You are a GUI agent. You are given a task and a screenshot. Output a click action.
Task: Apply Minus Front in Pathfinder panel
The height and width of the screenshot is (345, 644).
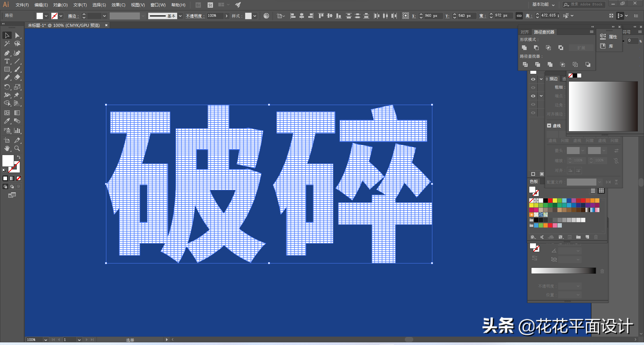click(x=536, y=48)
